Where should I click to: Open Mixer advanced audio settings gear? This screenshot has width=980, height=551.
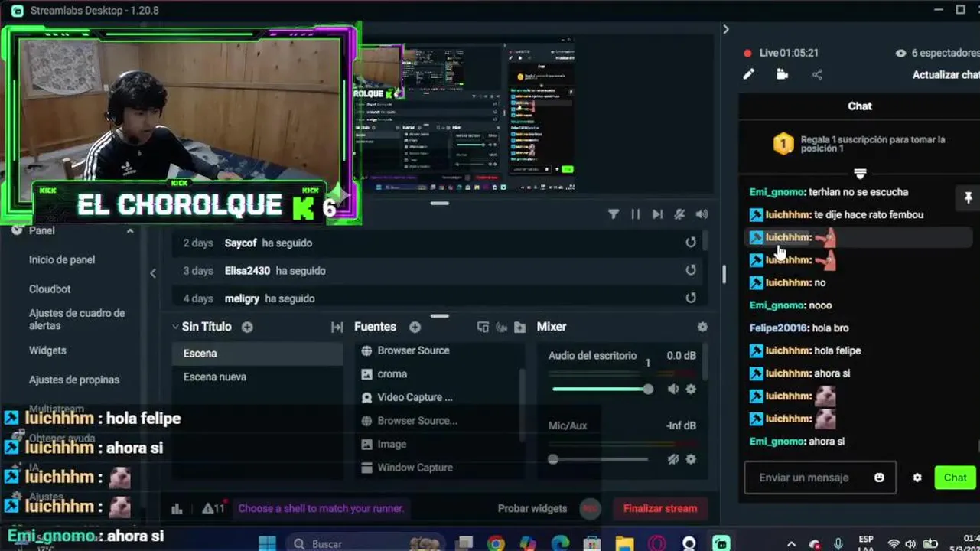point(702,327)
